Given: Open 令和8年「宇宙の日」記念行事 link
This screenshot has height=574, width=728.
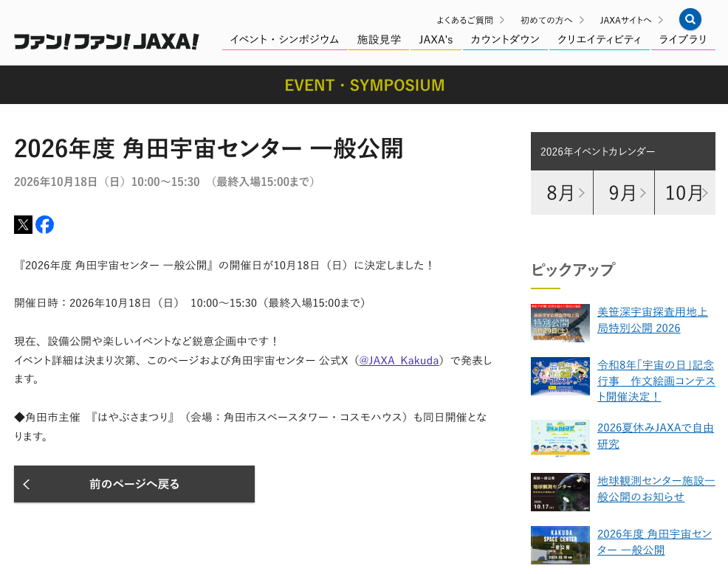Looking at the screenshot, I should coord(656,381).
